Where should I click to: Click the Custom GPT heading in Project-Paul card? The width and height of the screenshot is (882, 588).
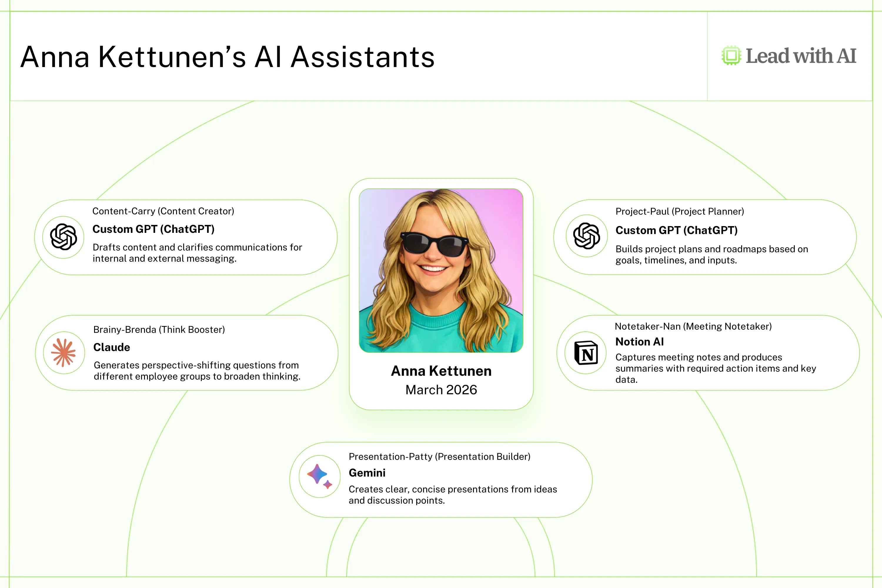point(676,230)
